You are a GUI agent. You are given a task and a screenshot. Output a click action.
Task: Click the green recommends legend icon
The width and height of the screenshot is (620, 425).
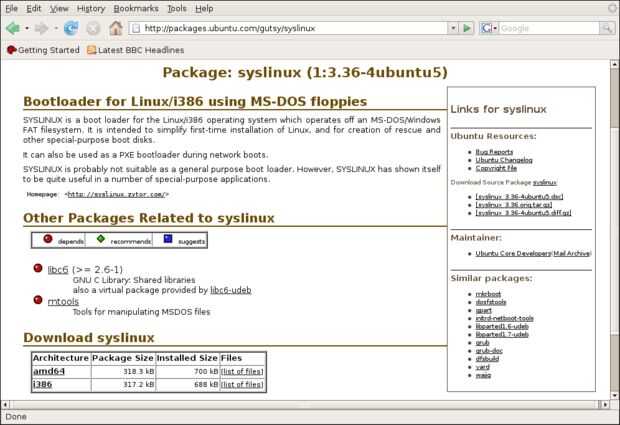(101, 239)
